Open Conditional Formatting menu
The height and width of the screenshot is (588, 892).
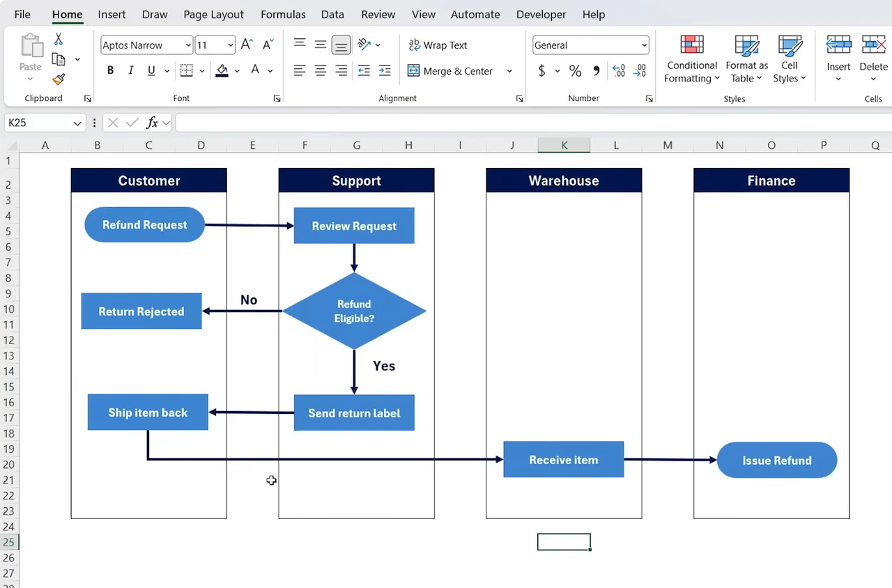tap(691, 59)
